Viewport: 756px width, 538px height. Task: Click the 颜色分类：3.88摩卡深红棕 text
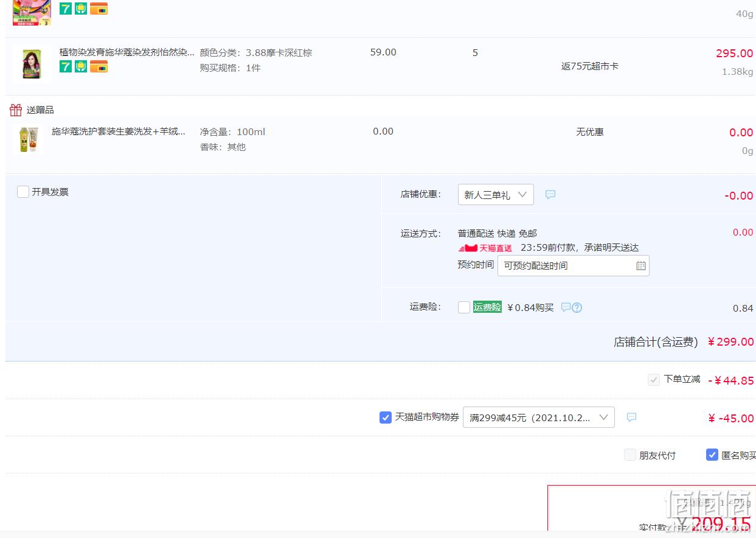coord(256,53)
